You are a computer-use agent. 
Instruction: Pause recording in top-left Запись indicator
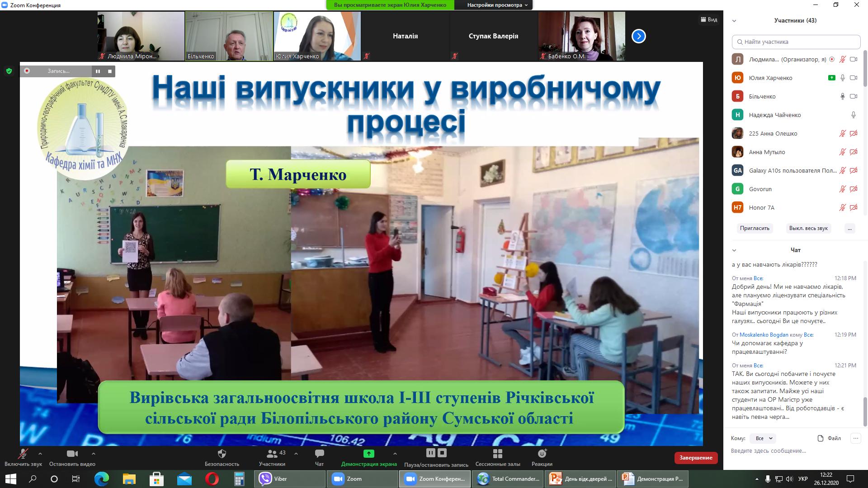(x=98, y=71)
